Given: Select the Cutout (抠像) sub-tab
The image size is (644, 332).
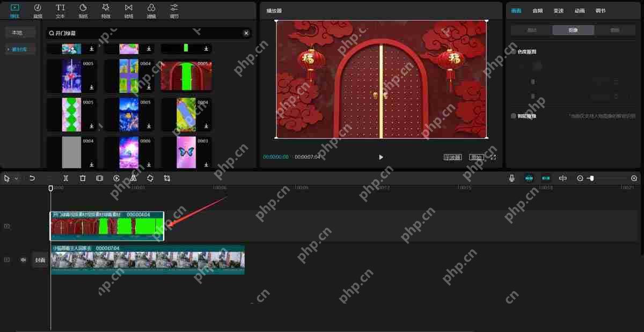Looking at the screenshot, I should [573, 30].
